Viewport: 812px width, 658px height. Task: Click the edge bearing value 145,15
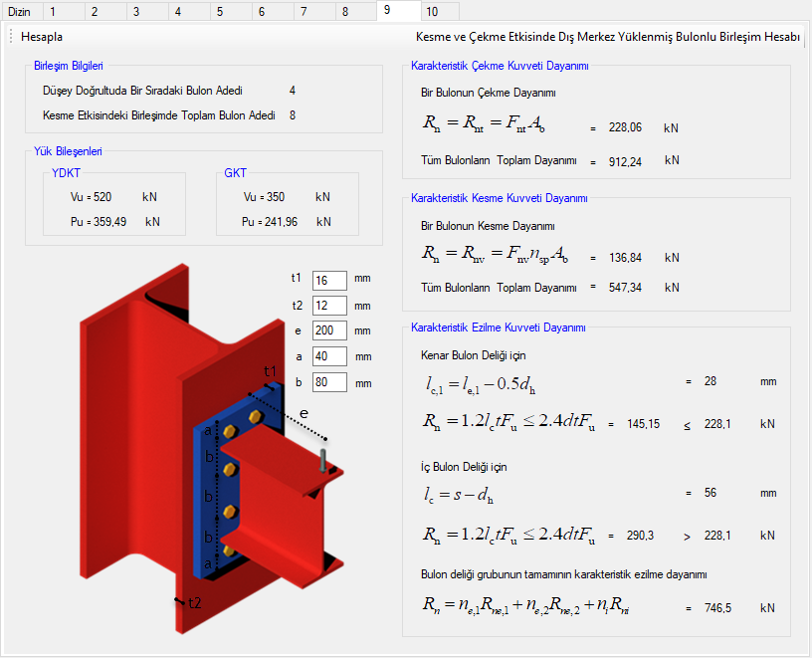point(643,424)
